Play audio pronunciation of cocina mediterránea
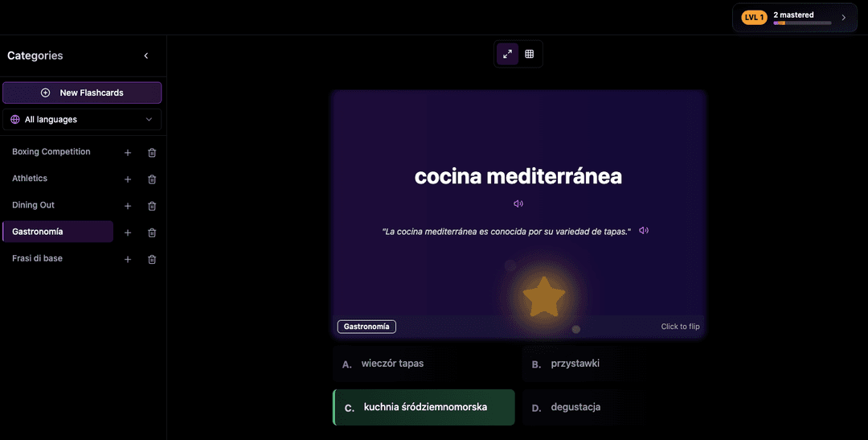868x440 pixels. coord(518,204)
